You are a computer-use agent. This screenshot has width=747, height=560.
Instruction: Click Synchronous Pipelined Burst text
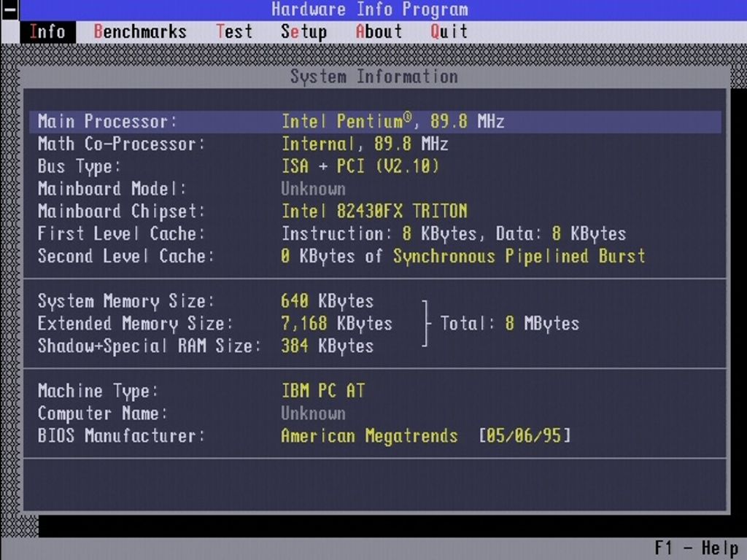(x=519, y=256)
